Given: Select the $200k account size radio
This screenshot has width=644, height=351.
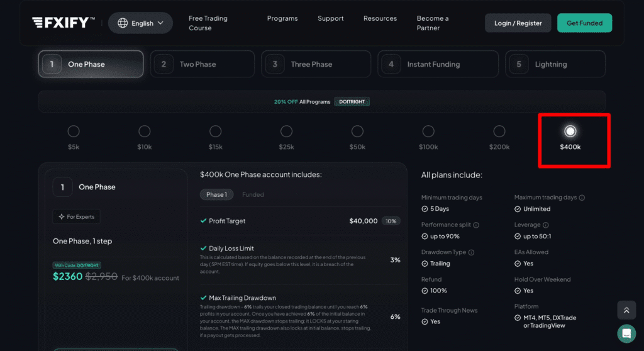Looking at the screenshot, I should tap(499, 131).
